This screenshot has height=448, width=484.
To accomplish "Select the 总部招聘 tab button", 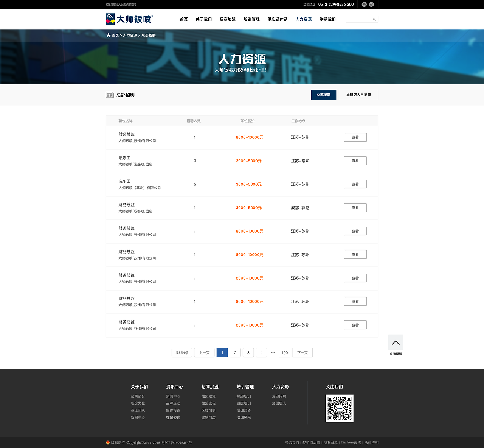I will pyautogui.click(x=323, y=95).
